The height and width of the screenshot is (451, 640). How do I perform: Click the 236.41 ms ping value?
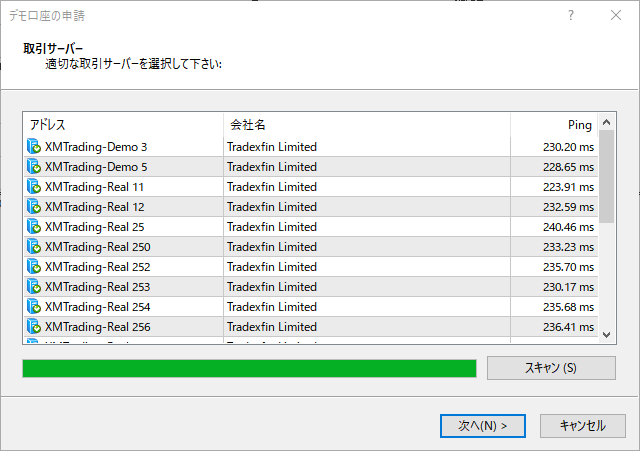coord(568,327)
